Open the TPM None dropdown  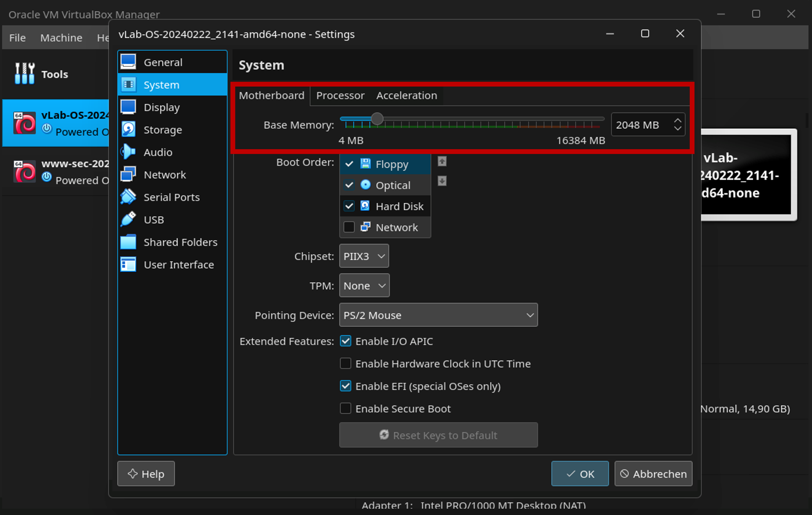[364, 286]
